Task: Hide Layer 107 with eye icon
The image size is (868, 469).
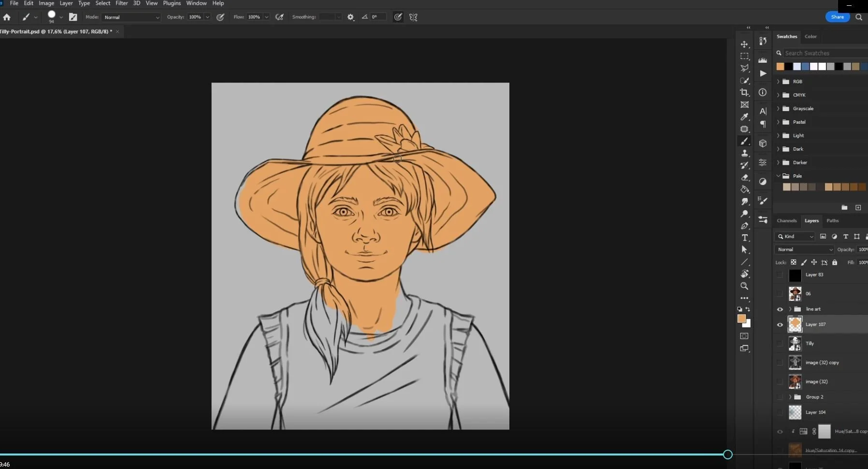Action: [x=780, y=325]
